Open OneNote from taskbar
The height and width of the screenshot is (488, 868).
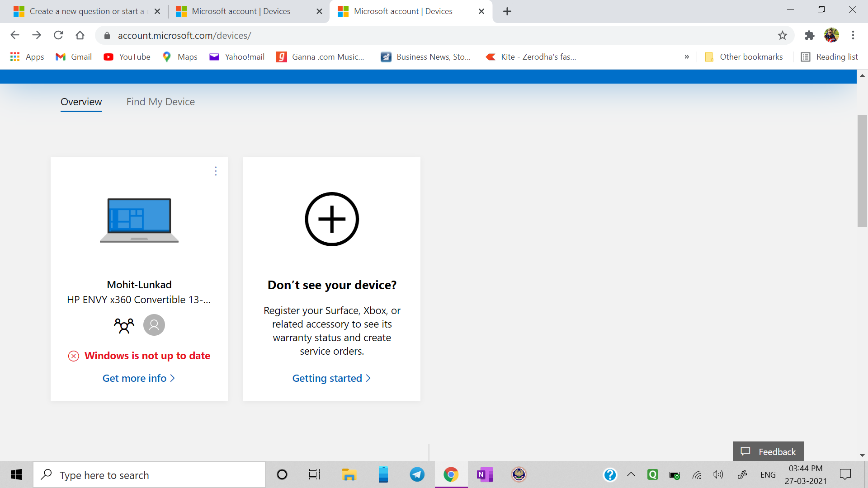pyautogui.click(x=485, y=474)
